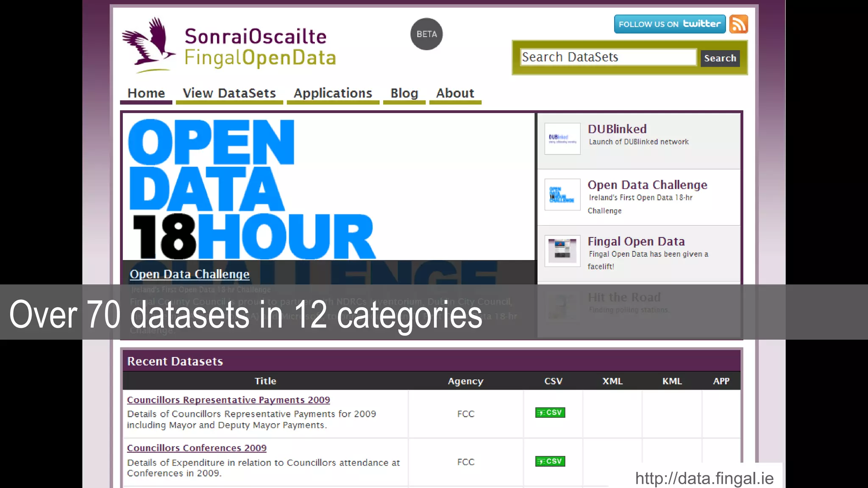Go to the Home tab
Image resolution: width=868 pixels, height=488 pixels.
coord(146,93)
